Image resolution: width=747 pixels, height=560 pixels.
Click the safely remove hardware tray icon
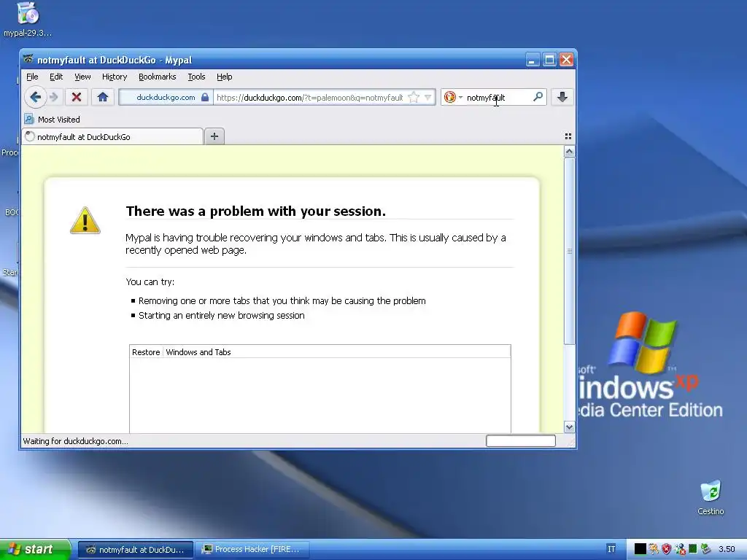705,549
